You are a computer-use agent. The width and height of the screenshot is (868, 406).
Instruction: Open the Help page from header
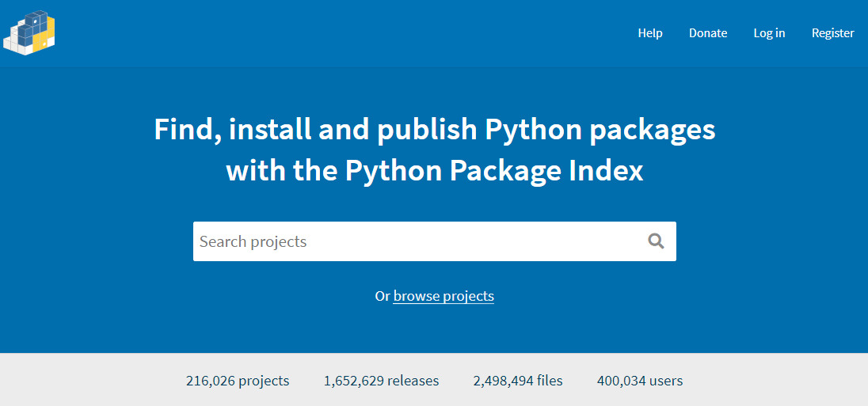tap(650, 33)
